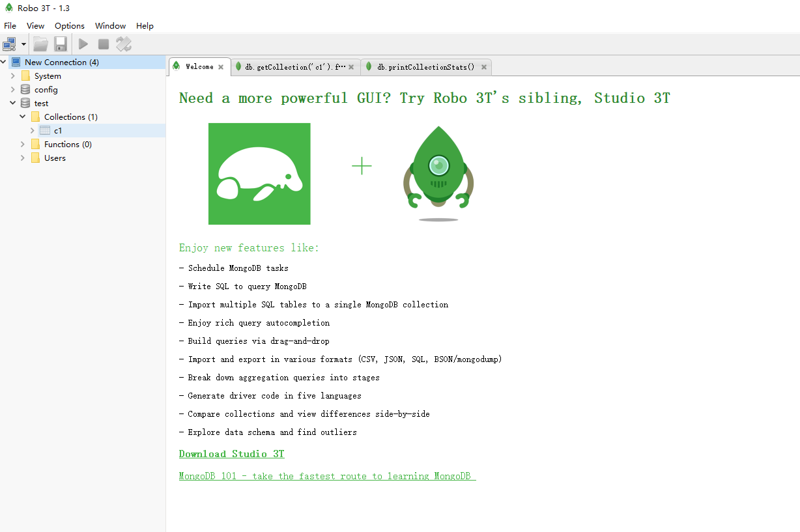This screenshot has height=532, width=800.
Task: Switch to the Welcome tab
Action: point(199,66)
